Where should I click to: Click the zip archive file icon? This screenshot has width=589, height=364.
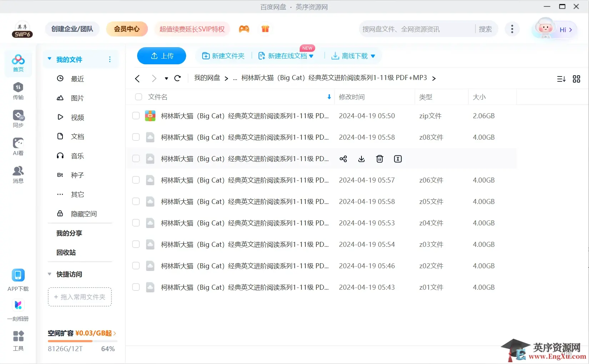(150, 116)
